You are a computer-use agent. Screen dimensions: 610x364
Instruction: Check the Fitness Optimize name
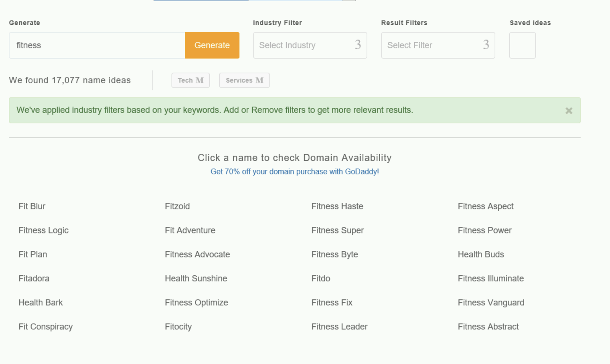(196, 303)
